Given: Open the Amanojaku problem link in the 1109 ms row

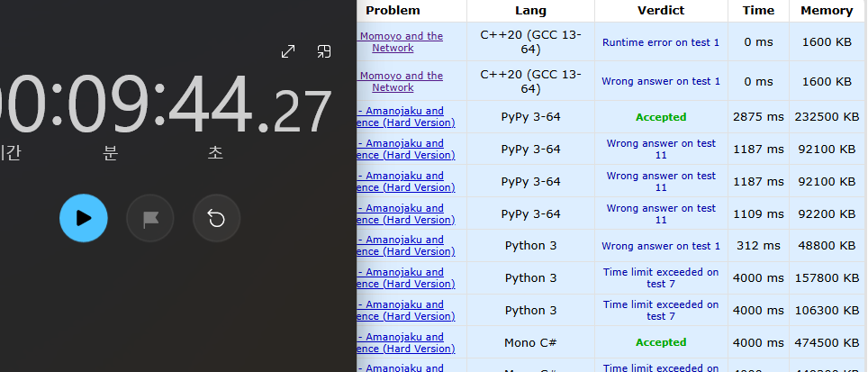Looking at the screenshot, I should point(406,213).
